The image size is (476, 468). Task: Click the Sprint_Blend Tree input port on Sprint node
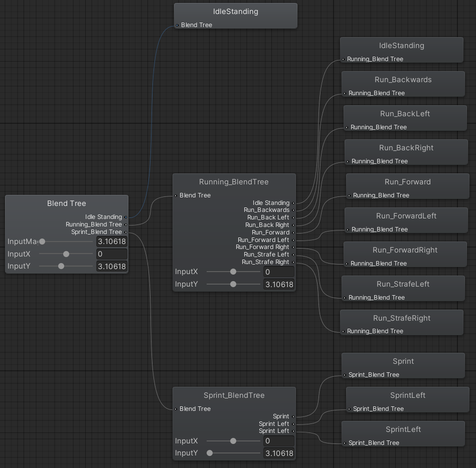tap(345, 374)
